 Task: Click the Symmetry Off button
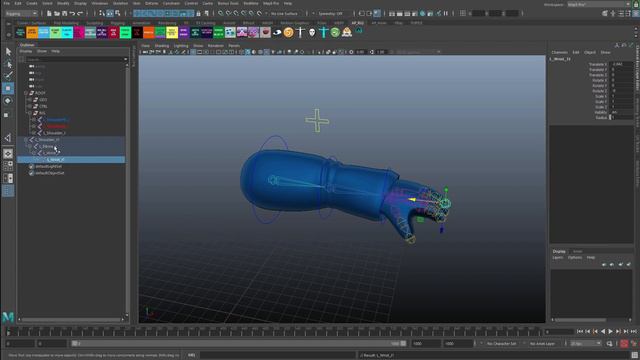coord(330,13)
